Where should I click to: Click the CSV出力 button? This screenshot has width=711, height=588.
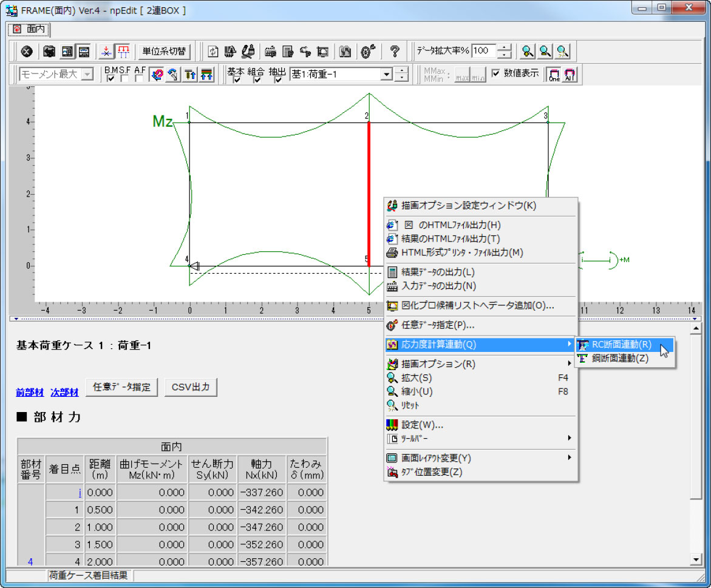(191, 387)
